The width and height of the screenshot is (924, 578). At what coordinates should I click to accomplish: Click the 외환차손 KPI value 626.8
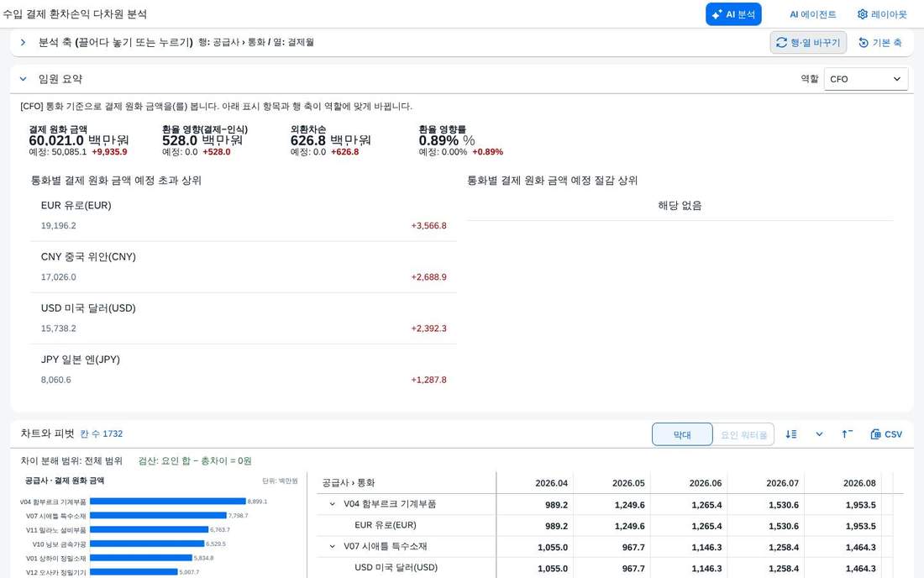click(308, 140)
